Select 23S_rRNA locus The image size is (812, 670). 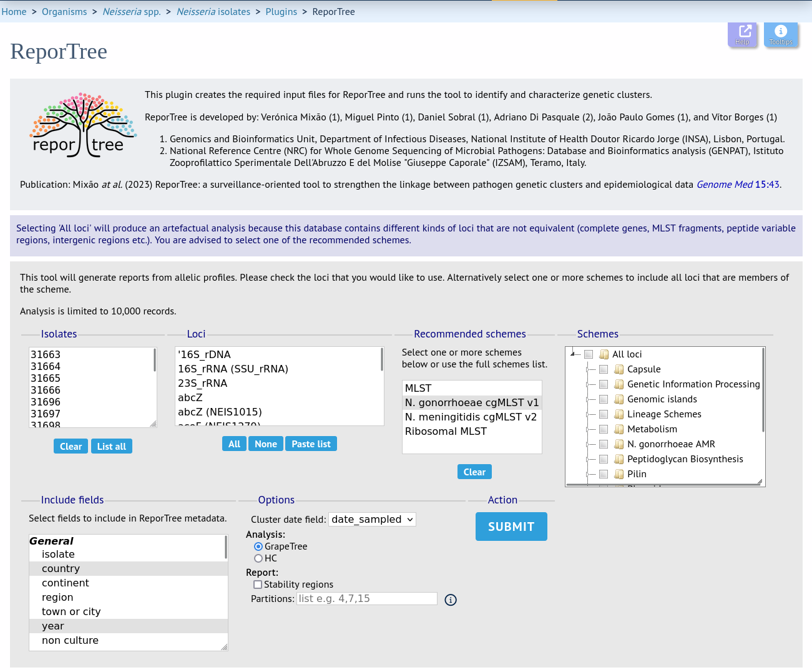[278, 383]
